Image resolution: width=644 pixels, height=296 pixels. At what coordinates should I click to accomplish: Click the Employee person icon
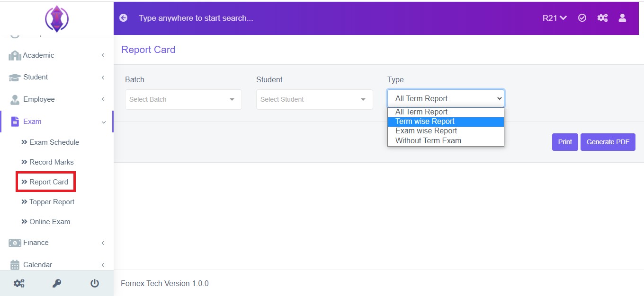(15, 99)
